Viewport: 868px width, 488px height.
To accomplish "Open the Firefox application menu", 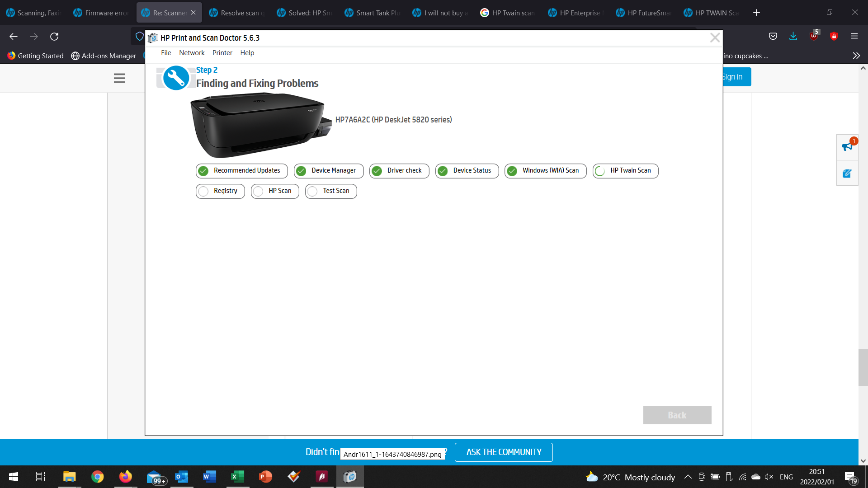I will point(854,36).
